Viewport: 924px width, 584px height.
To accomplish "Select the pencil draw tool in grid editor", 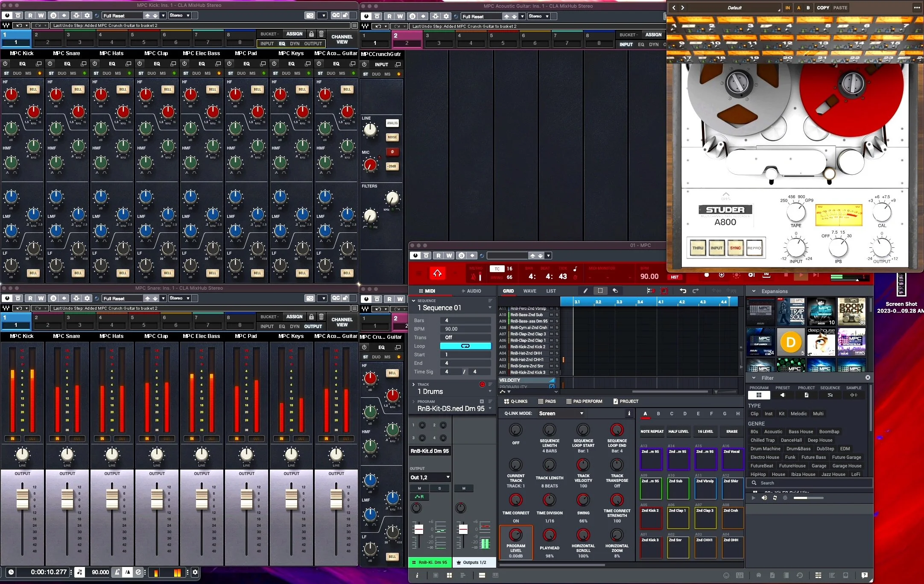I will coord(585,291).
